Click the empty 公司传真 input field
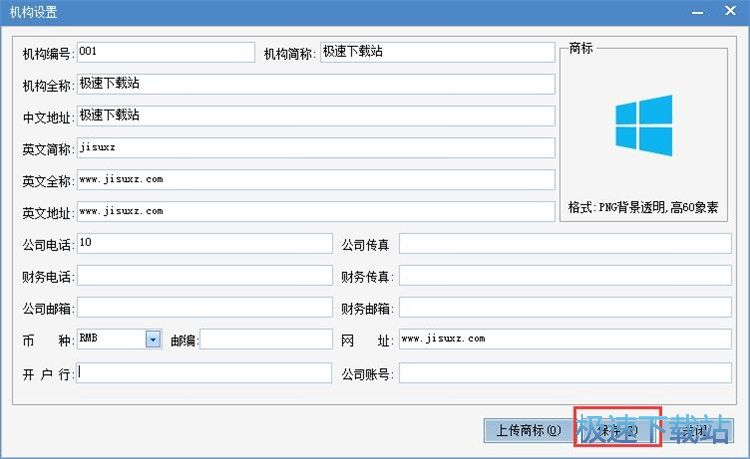Image resolution: width=750 pixels, height=459 pixels. coord(565,243)
